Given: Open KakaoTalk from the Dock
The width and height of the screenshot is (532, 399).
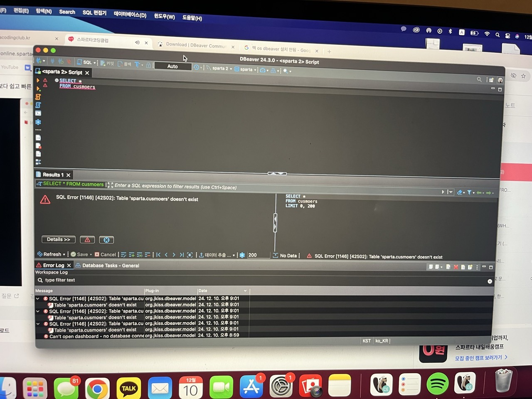Looking at the screenshot, I should pos(128,388).
